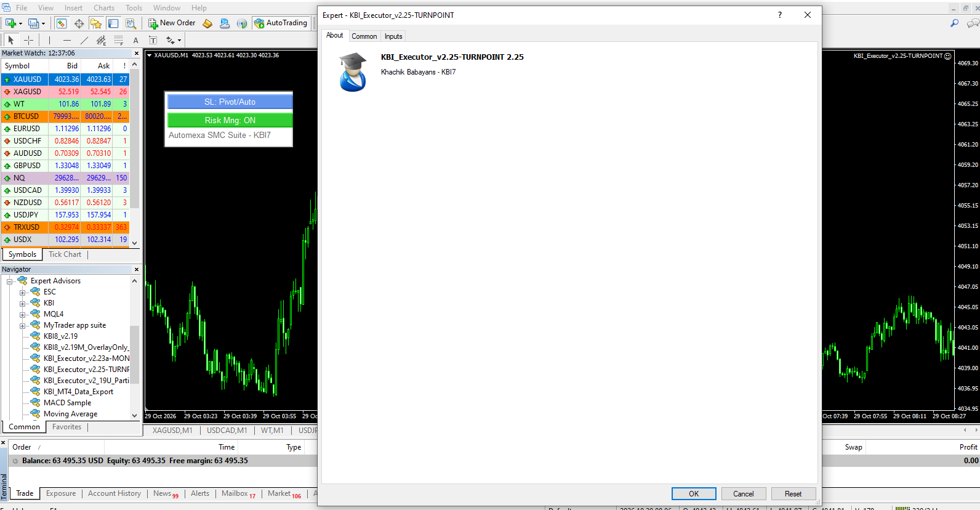Click the Cancel button in Expert dialog

click(x=743, y=493)
